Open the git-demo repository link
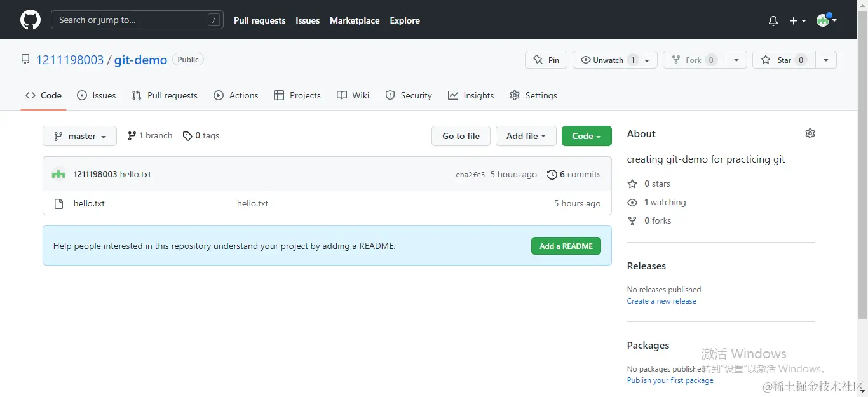 point(140,60)
